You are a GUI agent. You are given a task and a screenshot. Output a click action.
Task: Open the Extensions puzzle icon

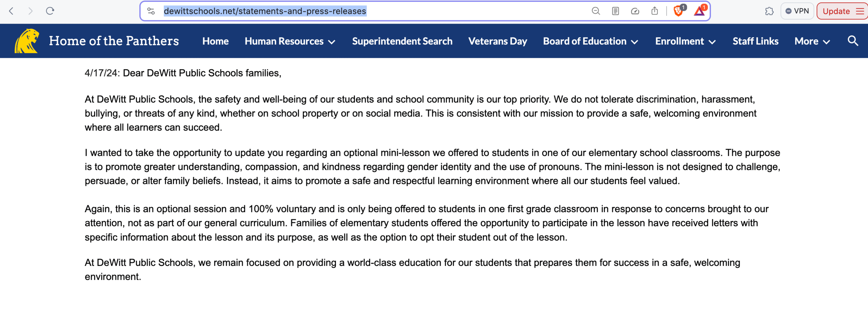[769, 11]
